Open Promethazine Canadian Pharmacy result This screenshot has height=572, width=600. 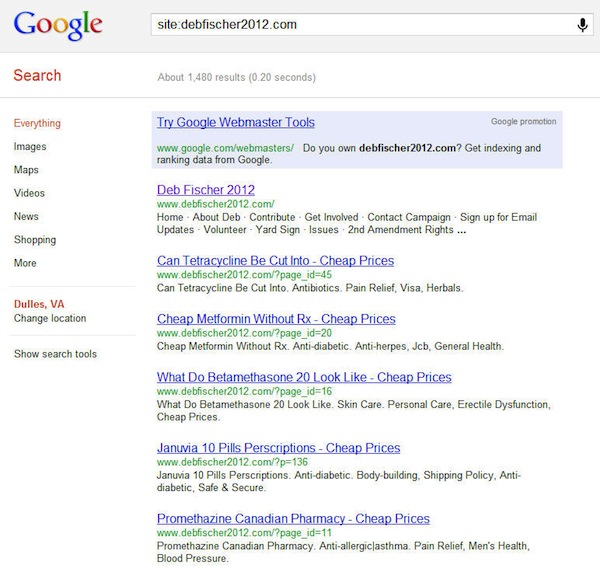[293, 518]
